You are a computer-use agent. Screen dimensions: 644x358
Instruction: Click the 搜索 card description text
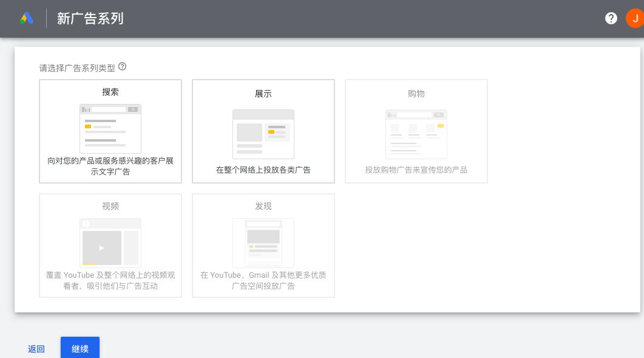pos(110,166)
